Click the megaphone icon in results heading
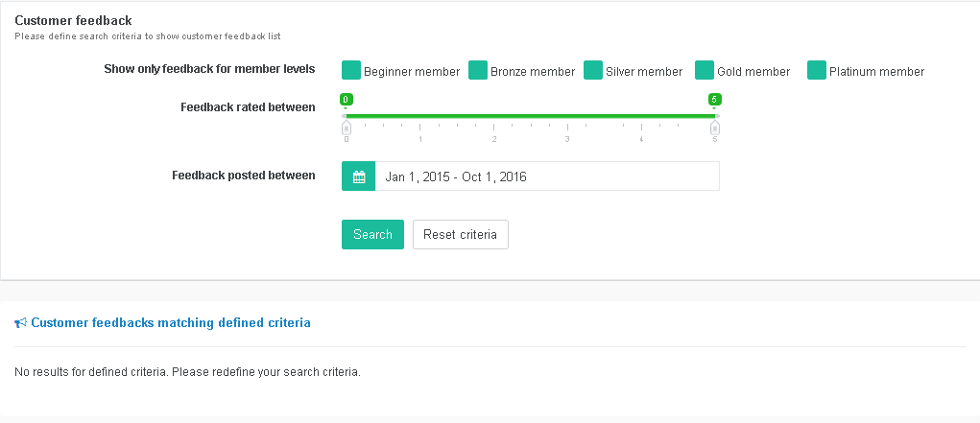This screenshot has width=980, height=423. pos(20,323)
